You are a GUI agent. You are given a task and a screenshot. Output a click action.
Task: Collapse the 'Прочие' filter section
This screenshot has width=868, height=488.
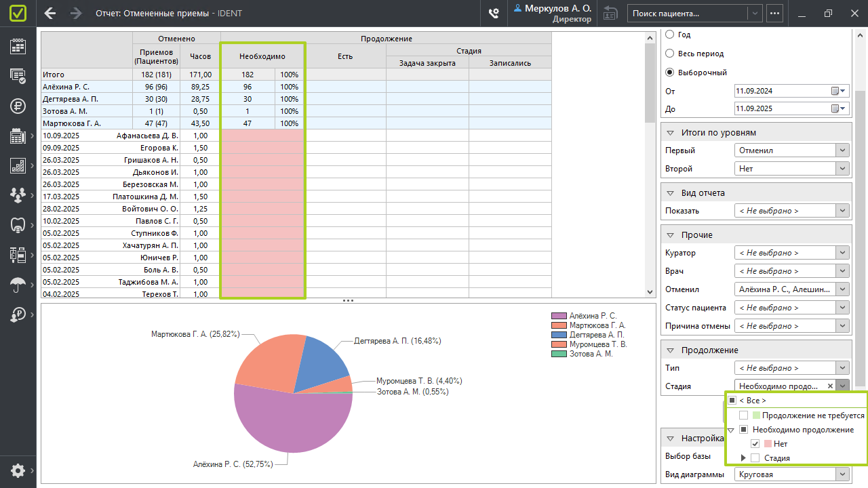(x=670, y=235)
